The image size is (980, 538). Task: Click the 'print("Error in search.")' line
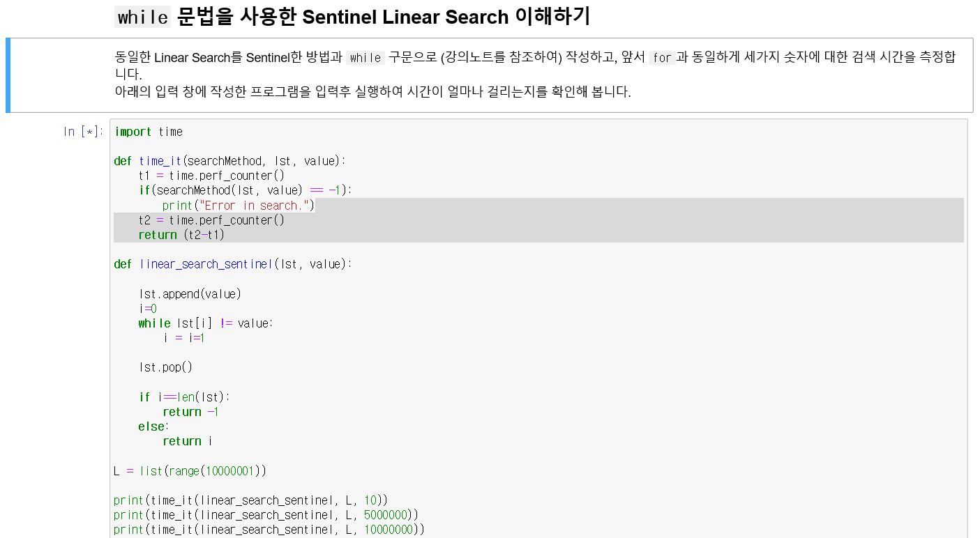click(x=239, y=206)
